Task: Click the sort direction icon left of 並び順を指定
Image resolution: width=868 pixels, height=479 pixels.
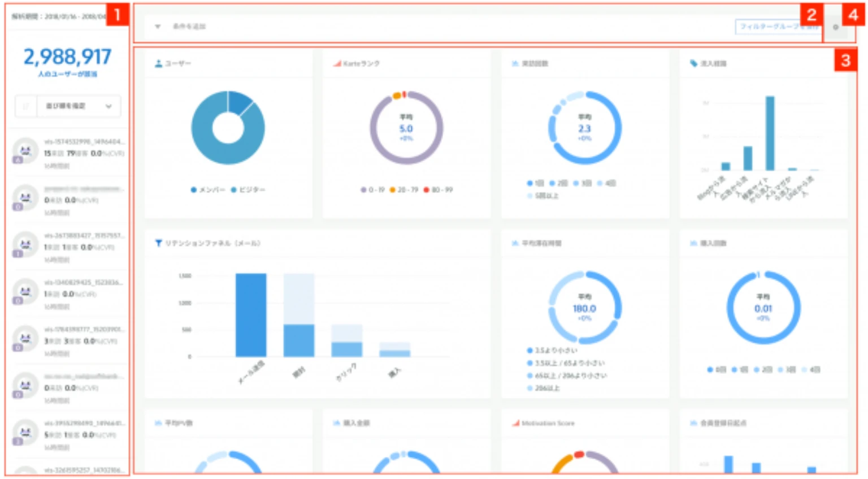Action: pyautogui.click(x=25, y=106)
